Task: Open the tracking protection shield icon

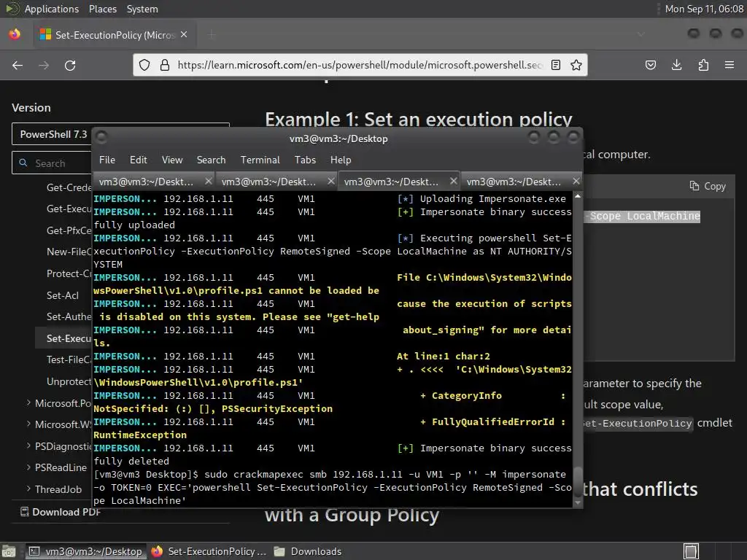Action: 144,65
